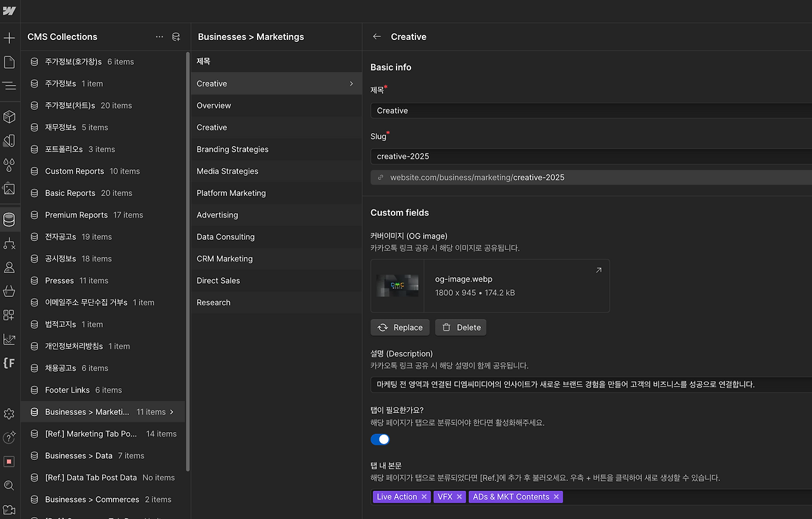Click the Replace button

tap(400, 327)
